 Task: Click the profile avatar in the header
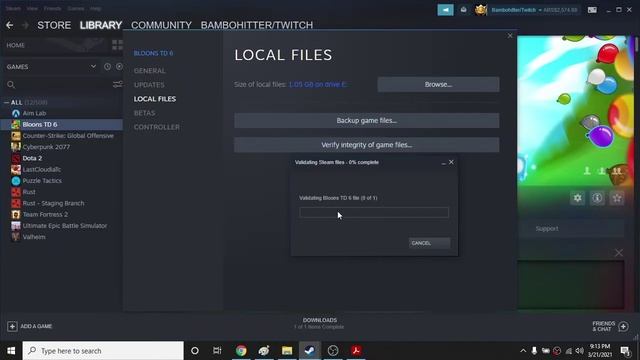click(x=481, y=10)
